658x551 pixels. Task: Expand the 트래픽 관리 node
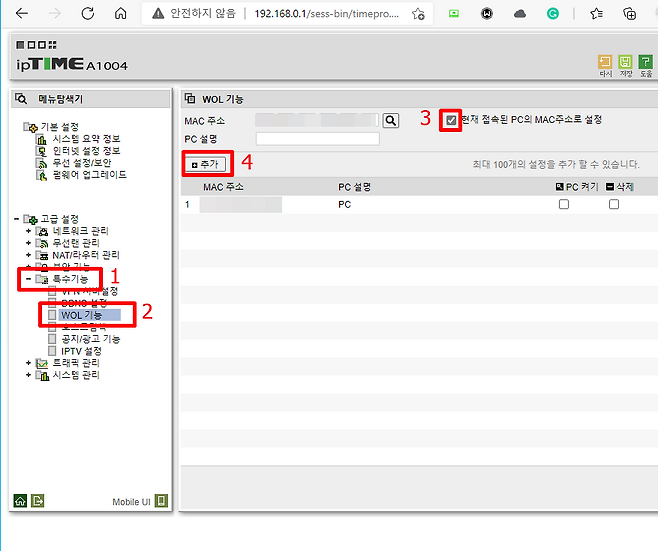(x=28, y=363)
